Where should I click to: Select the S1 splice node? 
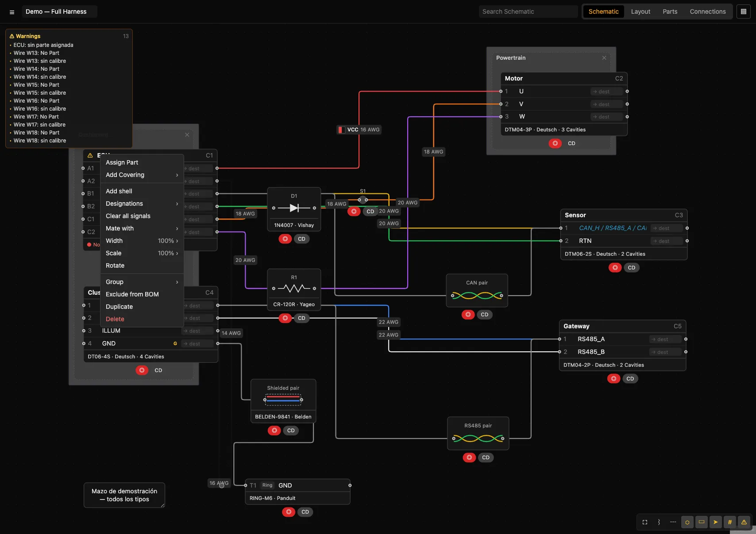click(x=363, y=200)
